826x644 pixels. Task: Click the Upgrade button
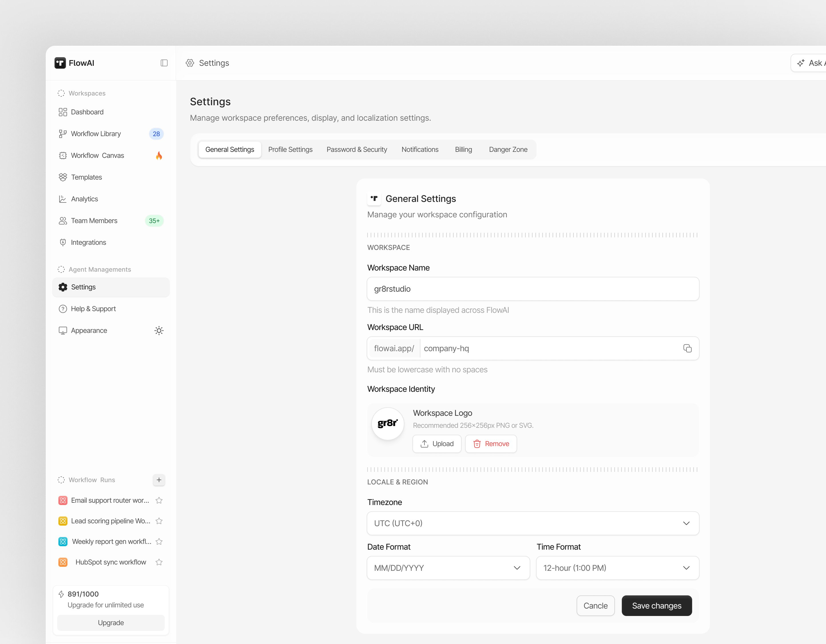pyautogui.click(x=111, y=623)
